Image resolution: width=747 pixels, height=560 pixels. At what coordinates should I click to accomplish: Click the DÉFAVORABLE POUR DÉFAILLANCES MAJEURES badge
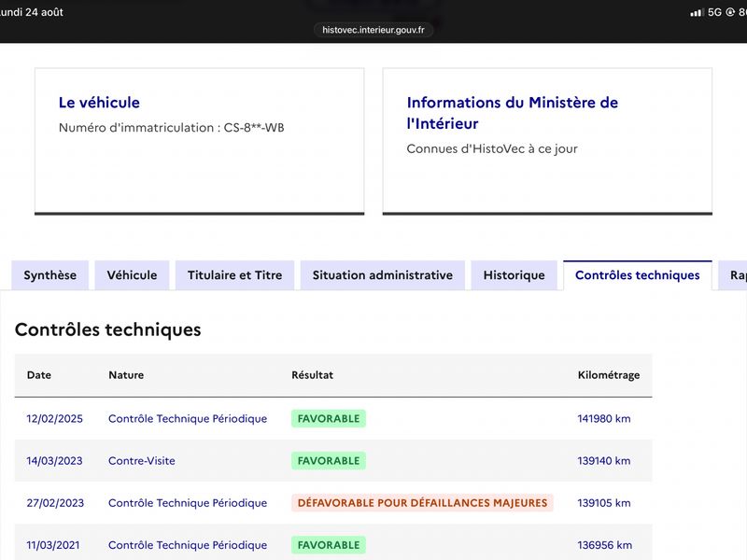[423, 503]
